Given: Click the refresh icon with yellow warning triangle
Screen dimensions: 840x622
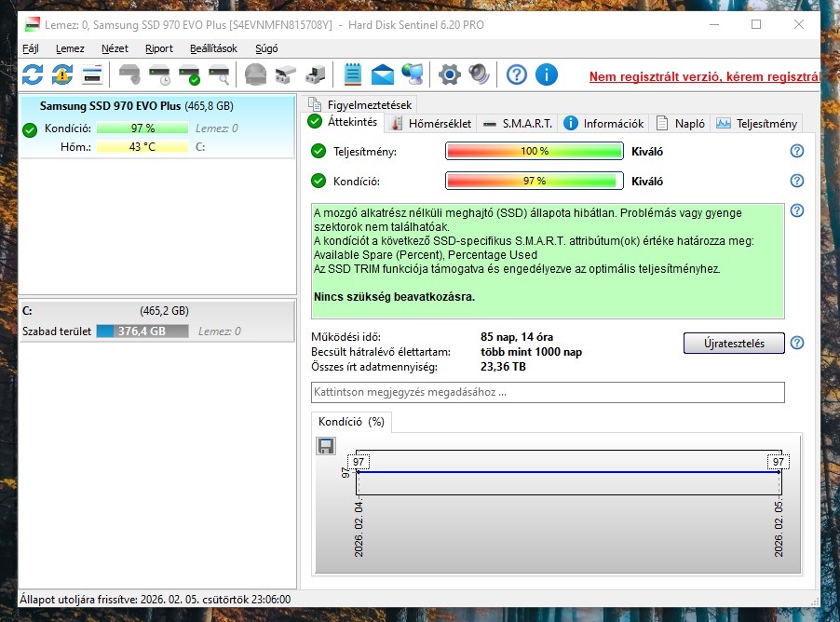Looking at the screenshot, I should click(x=62, y=74).
